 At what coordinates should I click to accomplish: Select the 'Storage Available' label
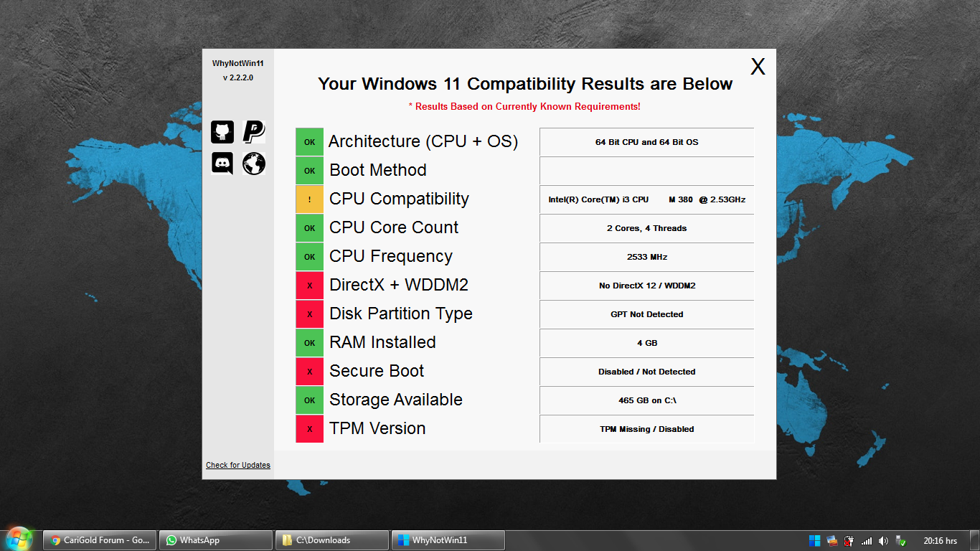[396, 400]
